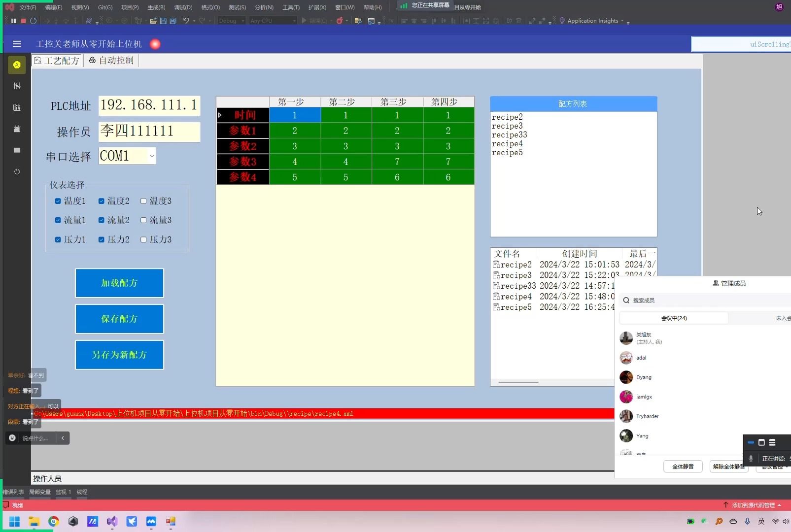Open emoji picker in chat input
791x532 pixels.
12,438
